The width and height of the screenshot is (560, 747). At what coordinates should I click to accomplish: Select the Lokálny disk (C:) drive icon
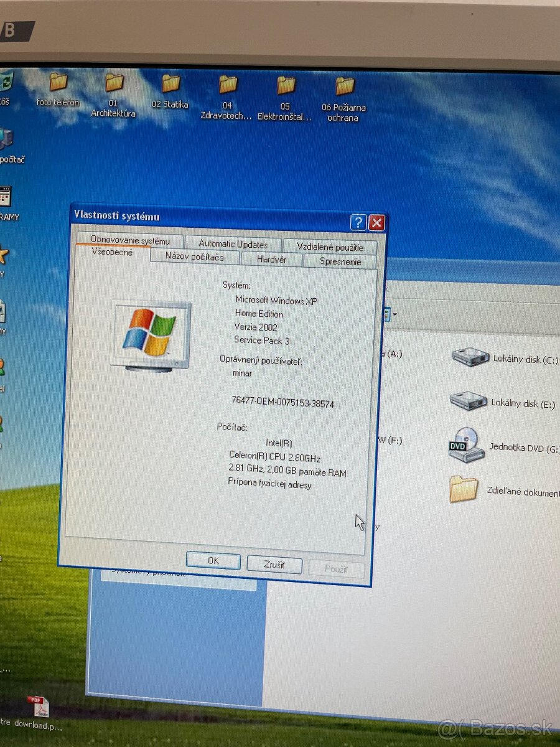470,357
